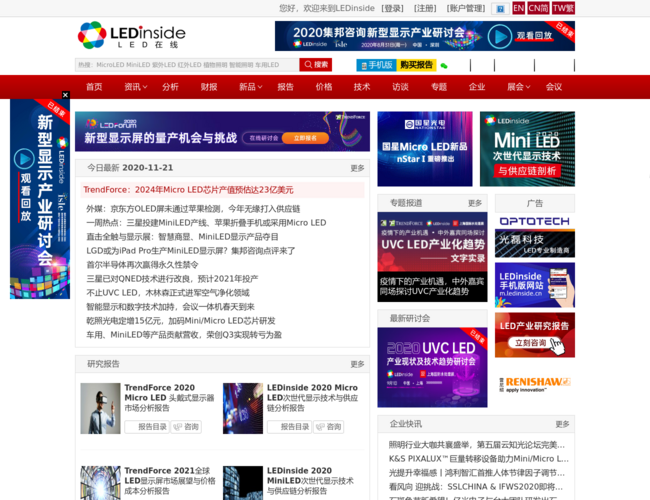Open LEDinside 2020 MiniLED report title

[x=310, y=481]
